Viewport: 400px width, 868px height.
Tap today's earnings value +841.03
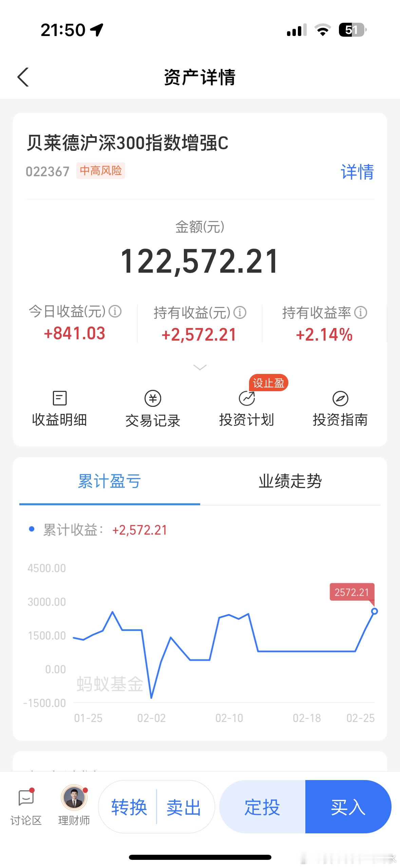[75, 333]
